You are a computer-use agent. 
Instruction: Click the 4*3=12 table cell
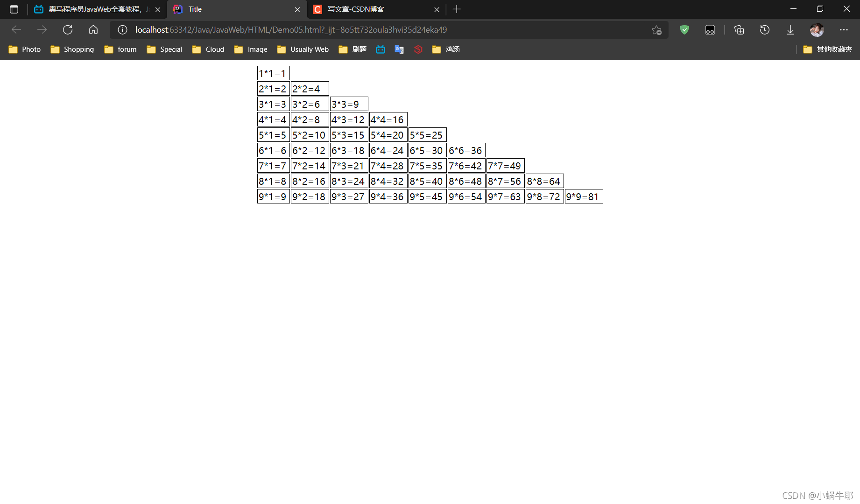coord(349,119)
